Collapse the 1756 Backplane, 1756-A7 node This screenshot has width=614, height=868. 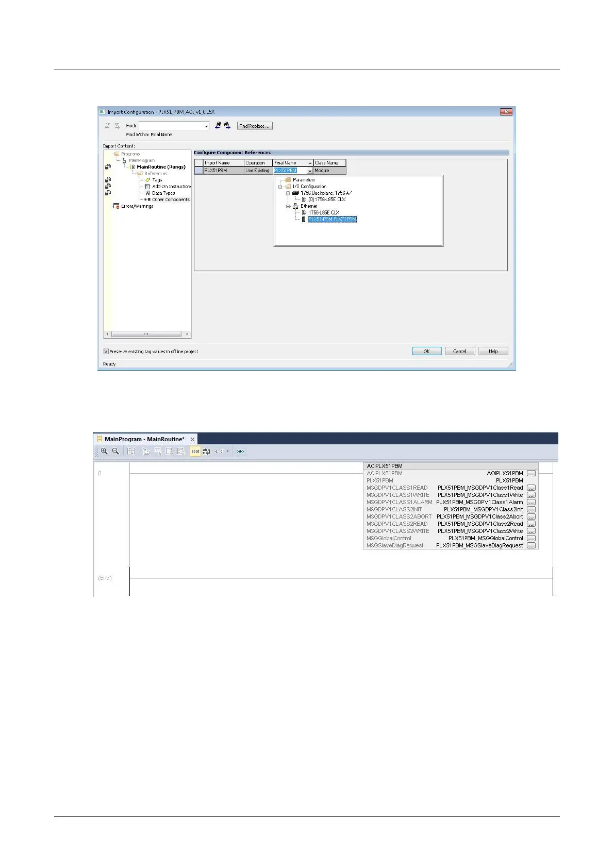[x=288, y=193]
